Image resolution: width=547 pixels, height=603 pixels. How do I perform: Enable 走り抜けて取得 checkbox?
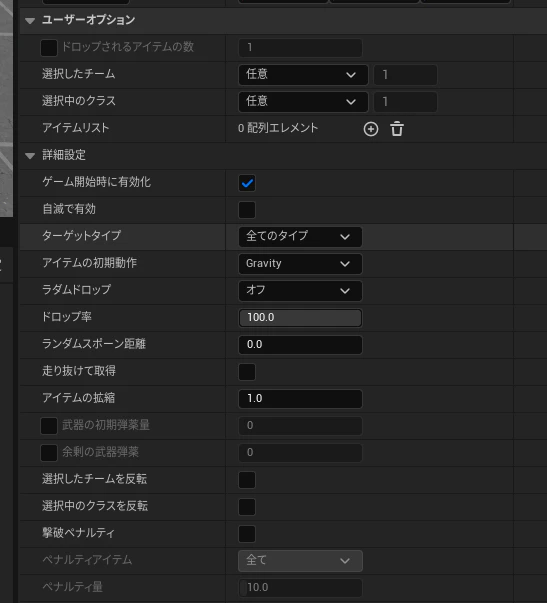(x=247, y=372)
